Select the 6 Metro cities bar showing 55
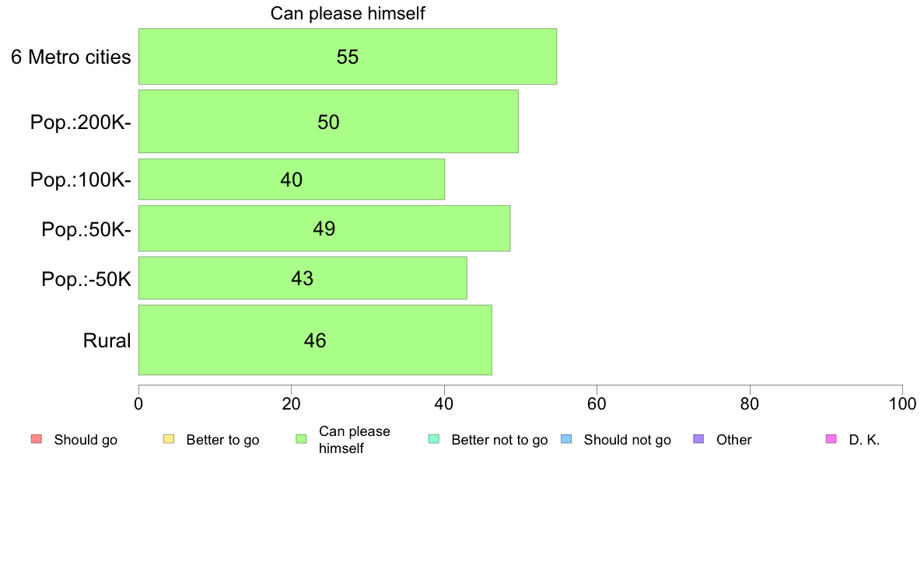This screenshot has width=924, height=572. coord(348,57)
